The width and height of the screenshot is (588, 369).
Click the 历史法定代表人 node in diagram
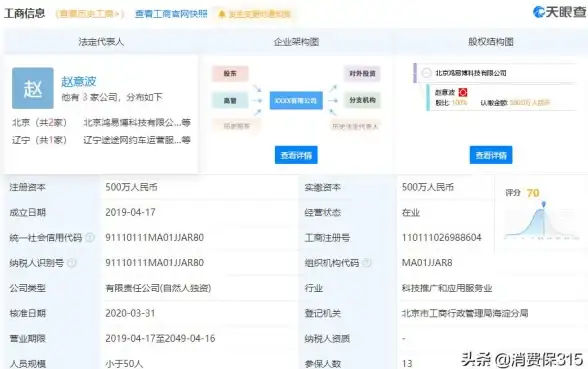(355, 126)
